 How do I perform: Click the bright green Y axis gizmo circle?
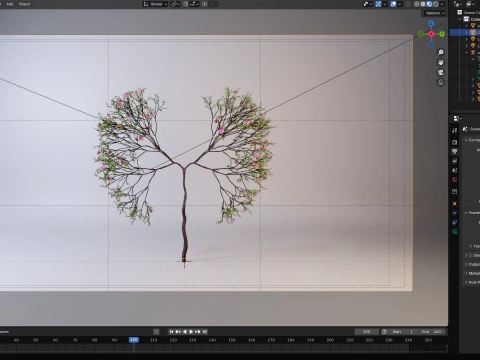[442, 34]
